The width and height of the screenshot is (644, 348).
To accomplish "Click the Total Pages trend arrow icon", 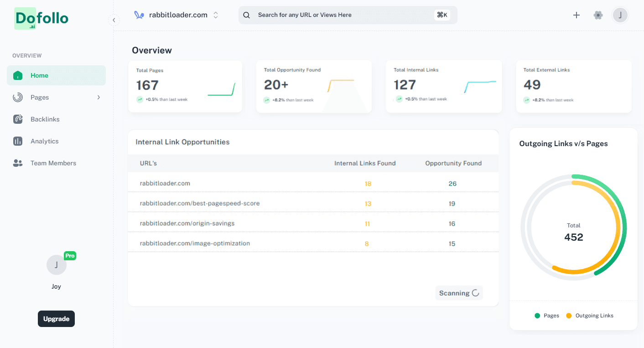I will (x=140, y=99).
